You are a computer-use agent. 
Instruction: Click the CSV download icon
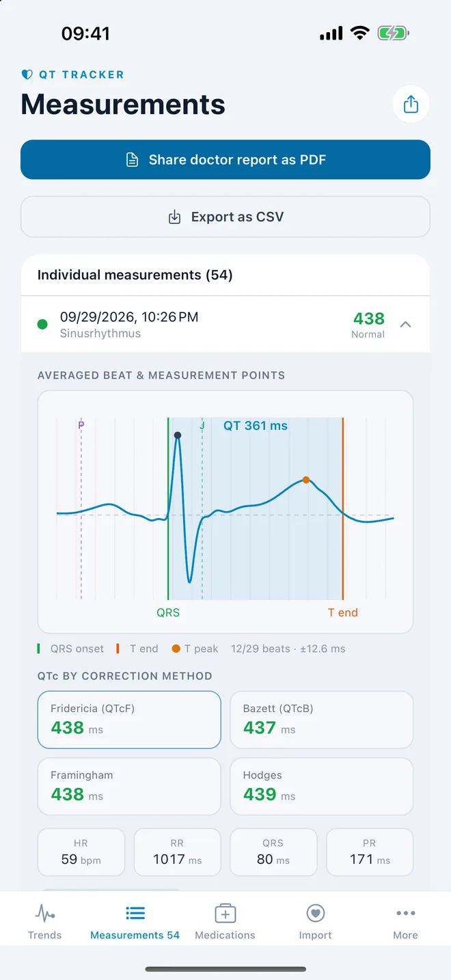175,217
